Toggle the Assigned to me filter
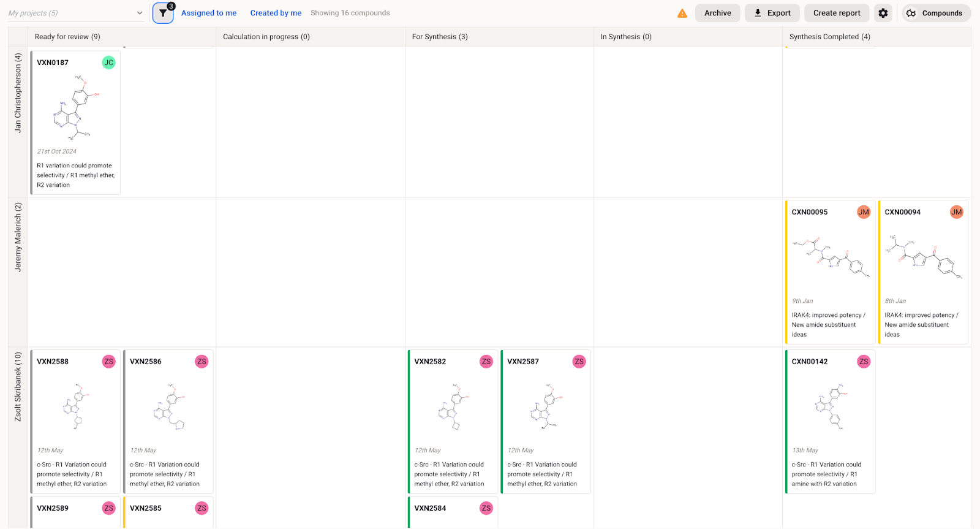The image size is (980, 529). [209, 13]
